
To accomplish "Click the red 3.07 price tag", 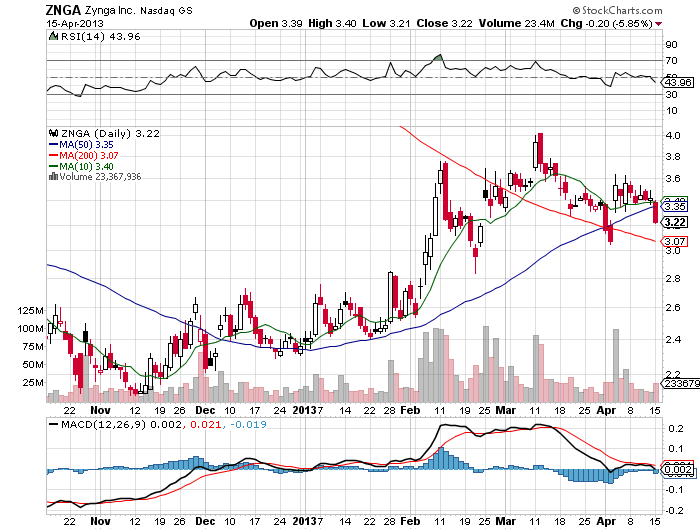I will [x=675, y=242].
